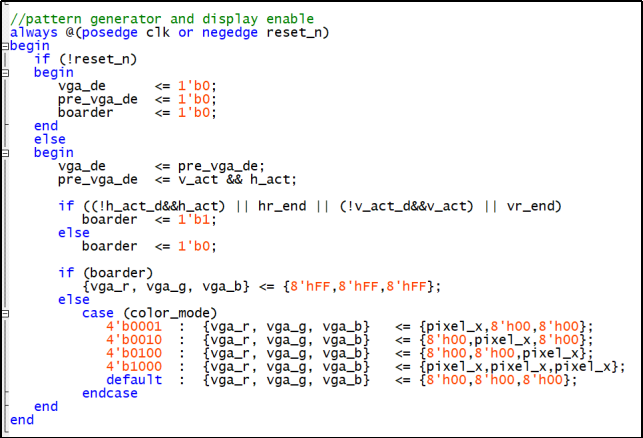Click the comment '//pattern generator and display enable'

coord(162,19)
